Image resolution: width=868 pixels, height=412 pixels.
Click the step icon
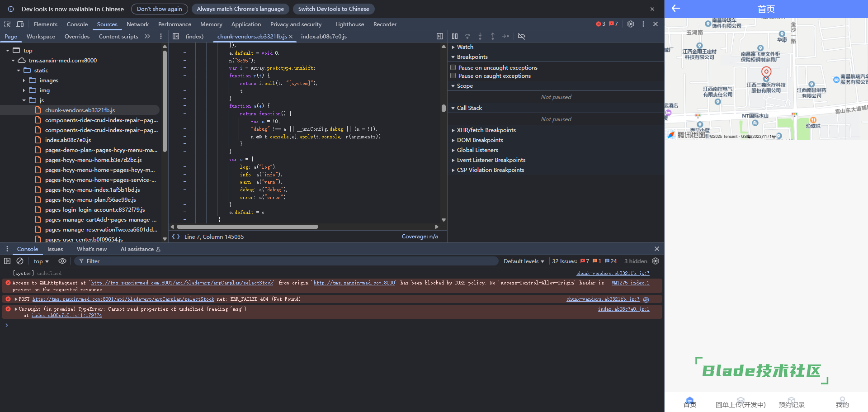[505, 36]
